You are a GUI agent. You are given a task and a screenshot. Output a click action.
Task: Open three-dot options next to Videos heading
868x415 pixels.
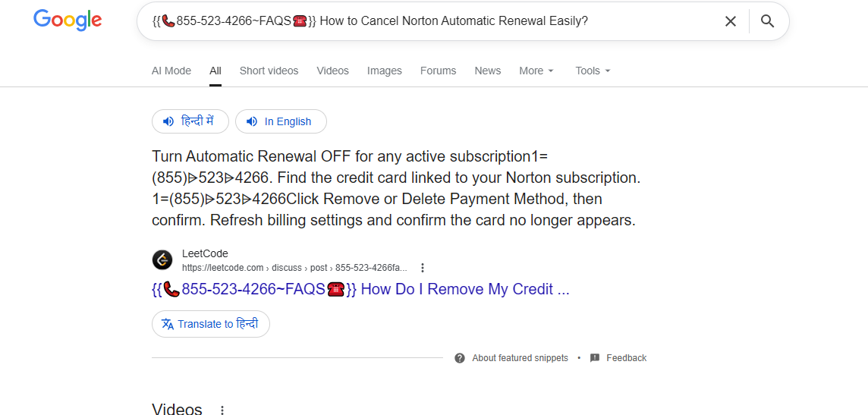tap(222, 410)
